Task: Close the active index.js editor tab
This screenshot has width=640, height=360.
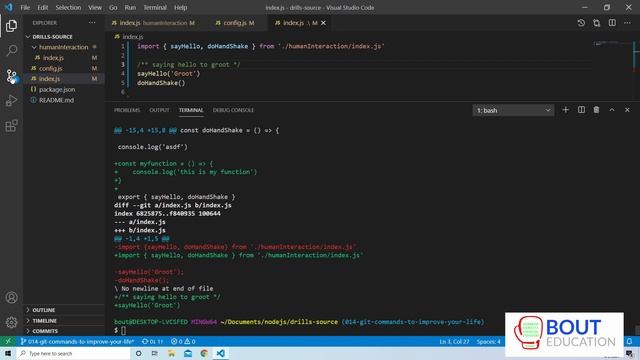Action: (x=323, y=23)
